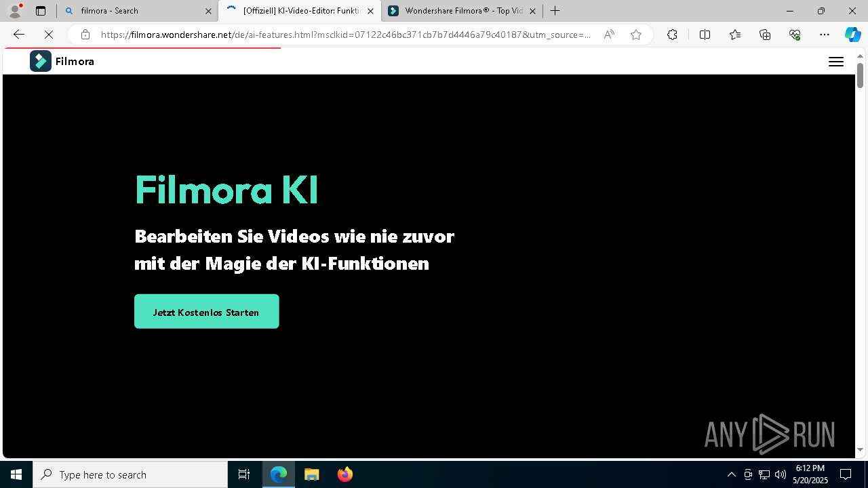Add this page to favorites
Image resolution: width=868 pixels, height=488 pixels.
(x=636, y=35)
